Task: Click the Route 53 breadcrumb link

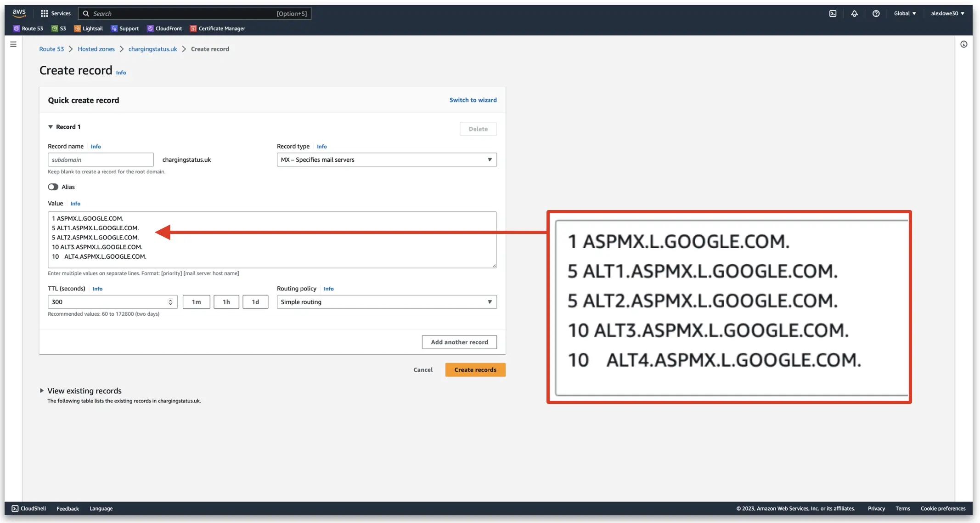Action: [51, 49]
